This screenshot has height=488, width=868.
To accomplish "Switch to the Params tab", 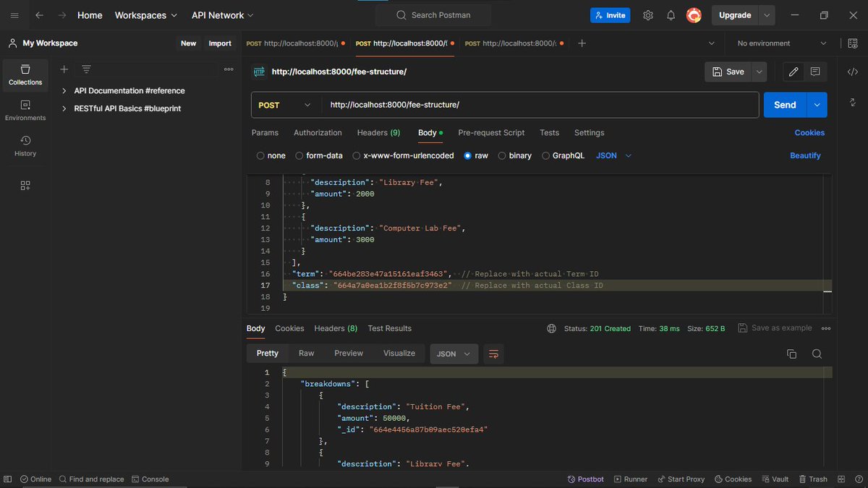I will (x=265, y=133).
